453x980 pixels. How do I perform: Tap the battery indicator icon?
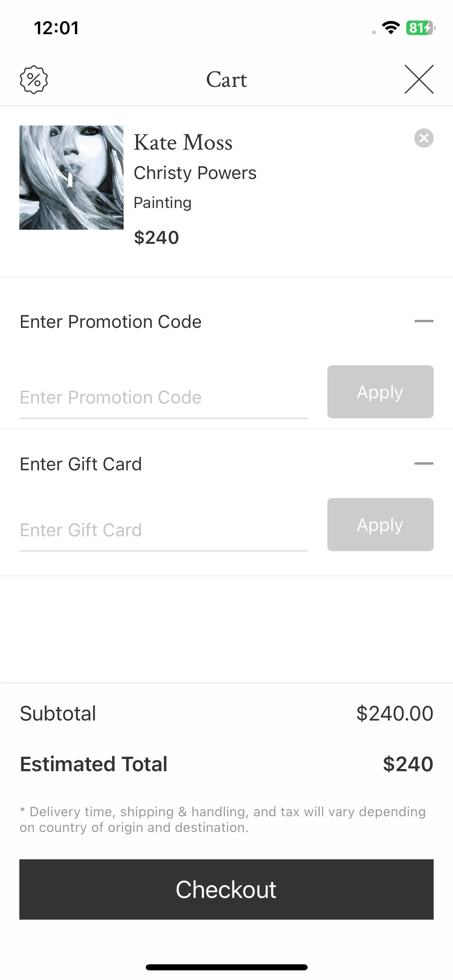[421, 28]
